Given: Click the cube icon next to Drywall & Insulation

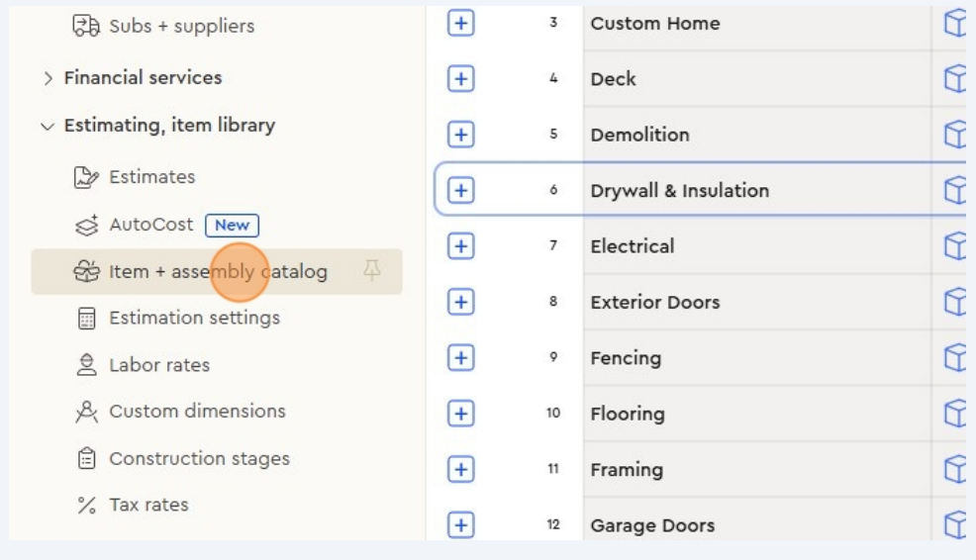Looking at the screenshot, I should [x=955, y=190].
